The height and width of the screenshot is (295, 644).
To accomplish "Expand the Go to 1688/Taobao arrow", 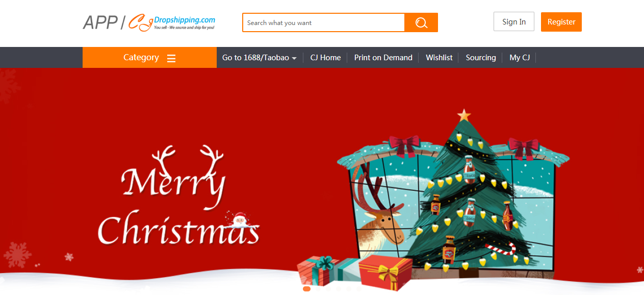I will click(x=294, y=59).
